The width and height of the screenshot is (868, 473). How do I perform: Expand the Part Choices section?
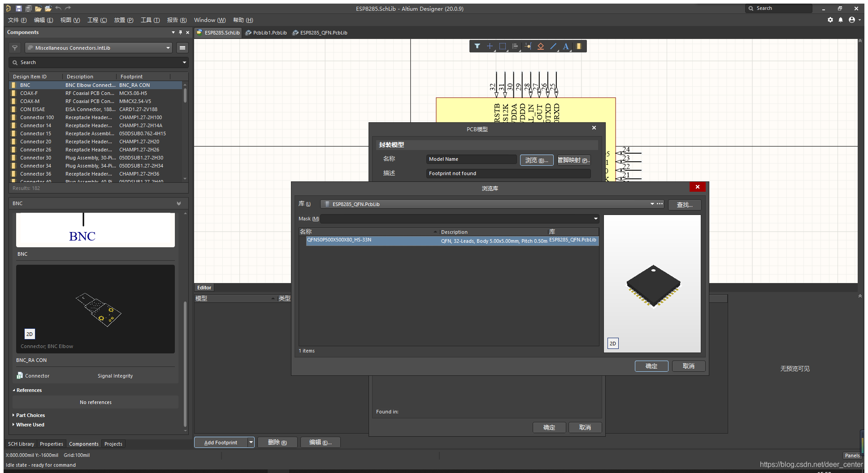pos(30,415)
